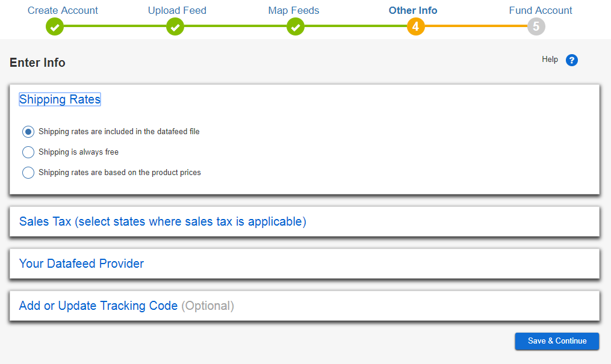
Task: Click the blue Help question mark icon
Action: [572, 60]
